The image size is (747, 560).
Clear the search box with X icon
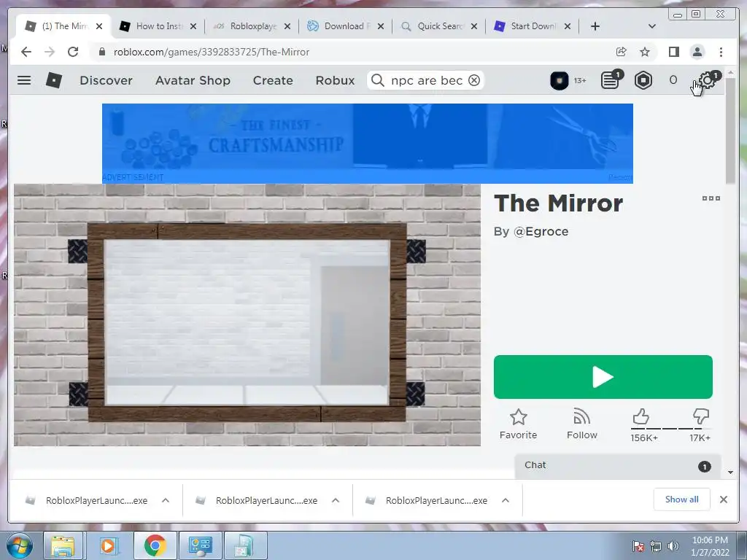click(x=474, y=80)
